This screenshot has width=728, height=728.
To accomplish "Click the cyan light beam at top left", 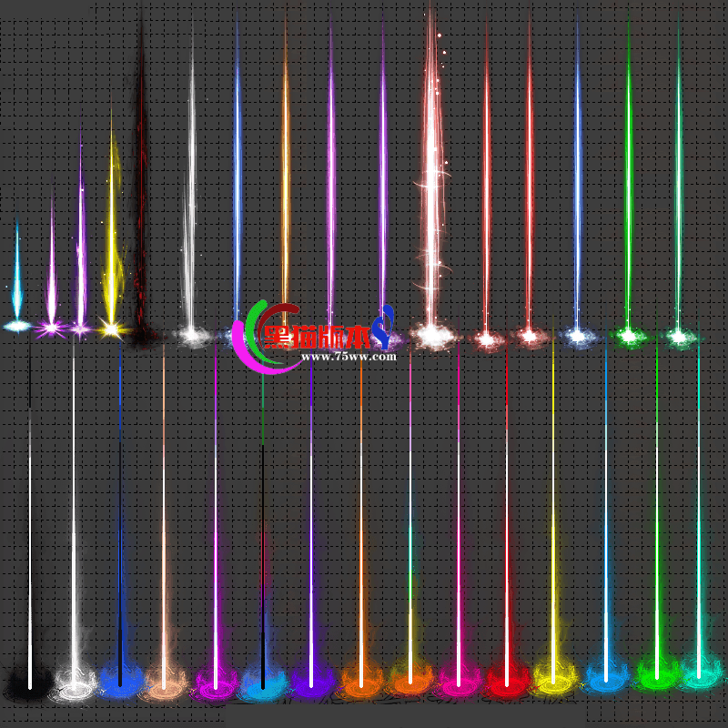I will tap(16, 273).
